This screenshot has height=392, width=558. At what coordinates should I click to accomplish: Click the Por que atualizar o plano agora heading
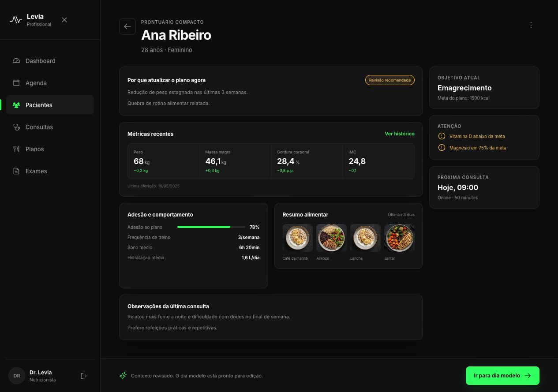tap(166, 80)
